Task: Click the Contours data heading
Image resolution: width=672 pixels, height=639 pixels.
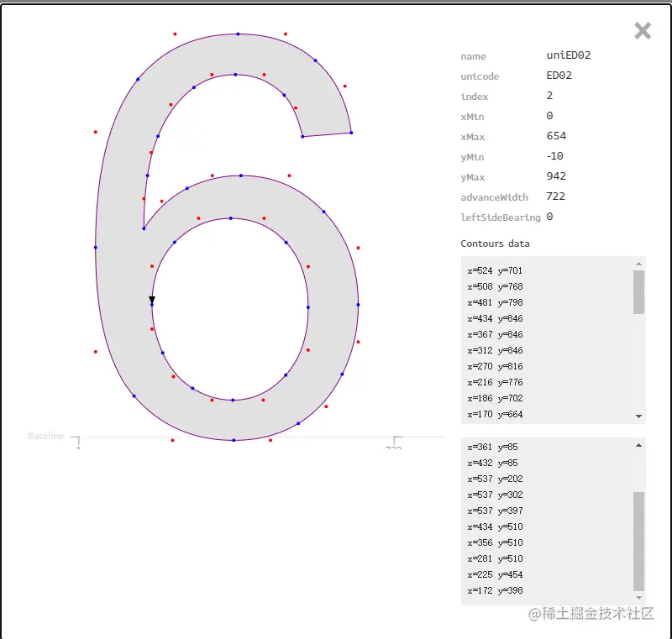Action: coord(495,244)
